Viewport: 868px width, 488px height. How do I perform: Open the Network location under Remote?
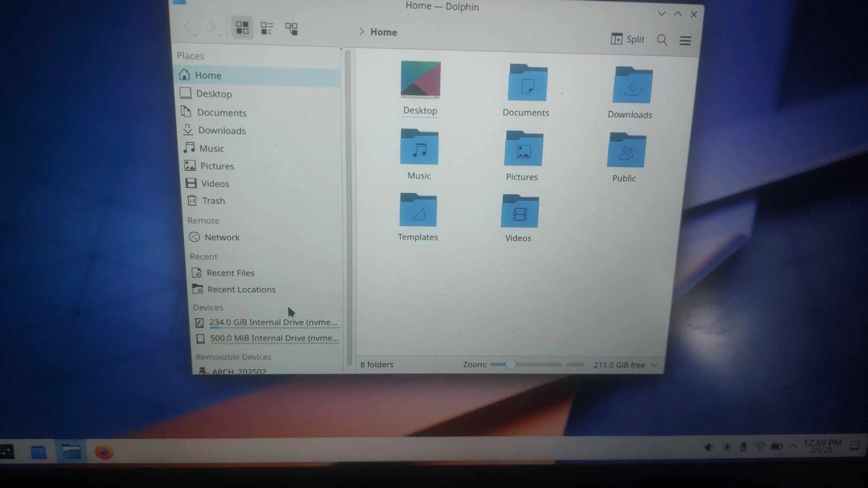(x=222, y=237)
